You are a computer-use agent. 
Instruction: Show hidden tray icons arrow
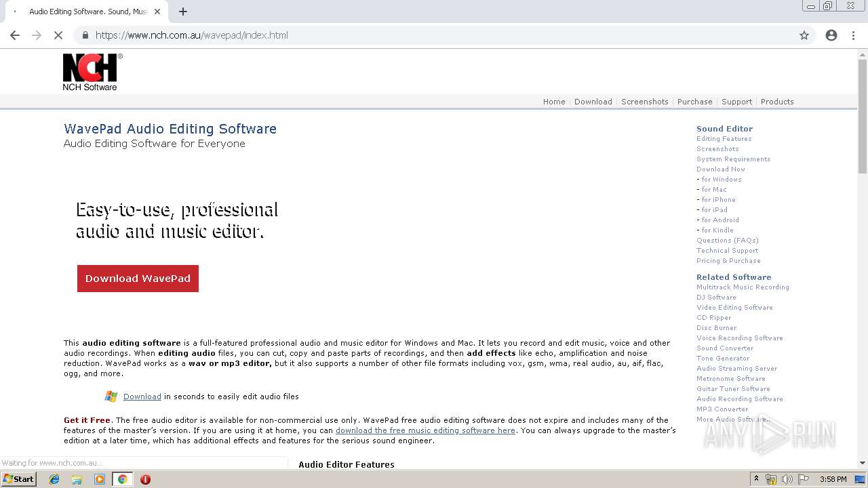click(756, 479)
